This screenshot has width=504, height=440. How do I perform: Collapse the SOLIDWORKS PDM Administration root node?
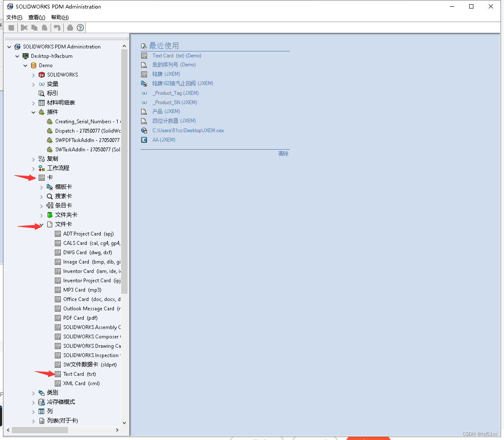pos(9,47)
